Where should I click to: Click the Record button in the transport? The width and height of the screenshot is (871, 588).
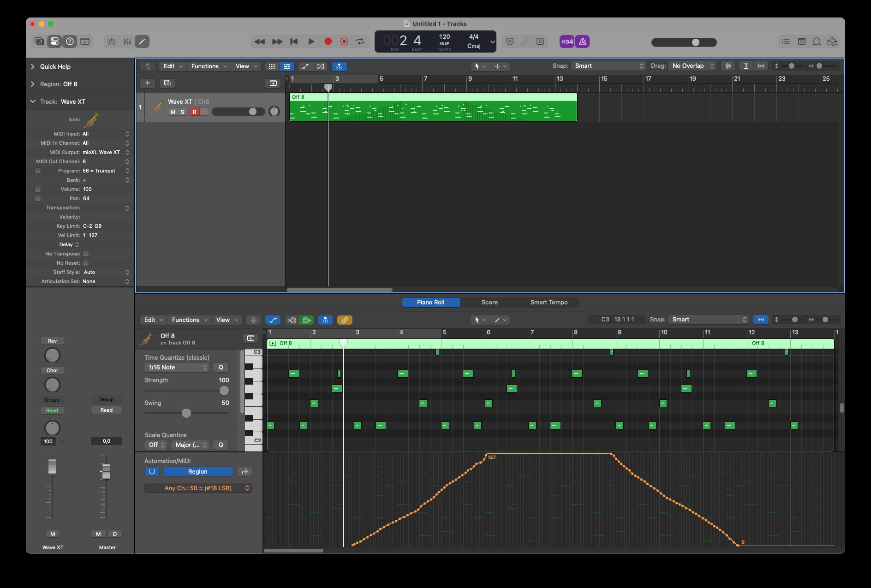click(x=328, y=42)
